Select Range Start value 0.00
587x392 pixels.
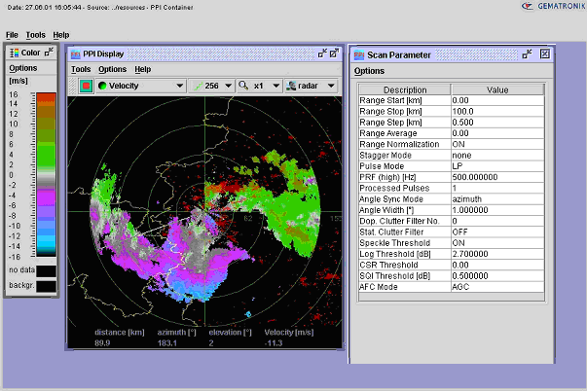point(497,100)
